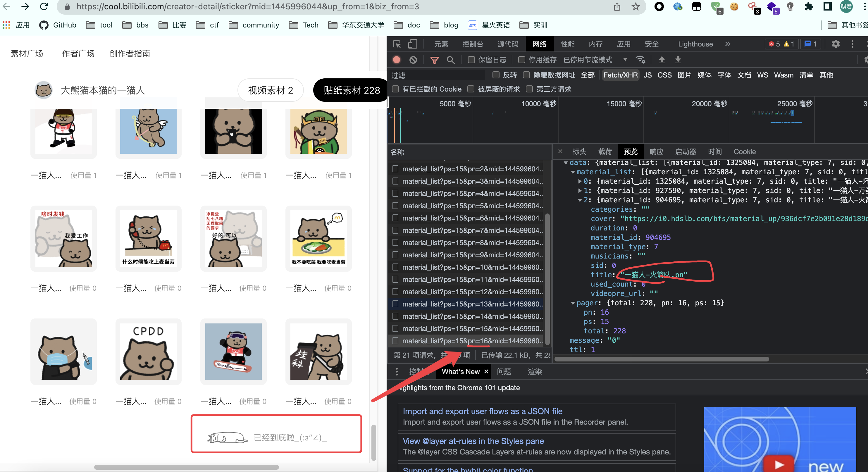
Task: Open the extensions puzzle icon
Action: (809, 6)
